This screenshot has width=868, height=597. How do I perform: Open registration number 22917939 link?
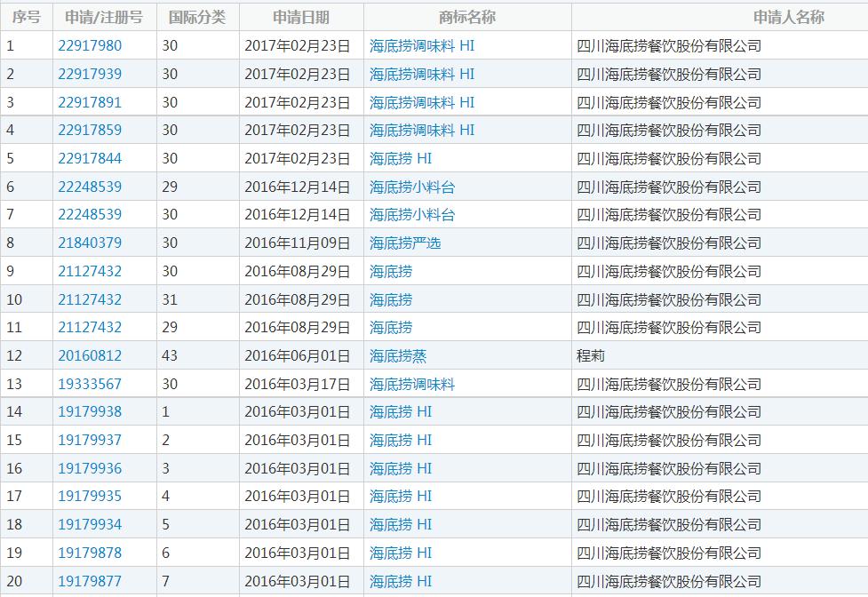coord(90,74)
